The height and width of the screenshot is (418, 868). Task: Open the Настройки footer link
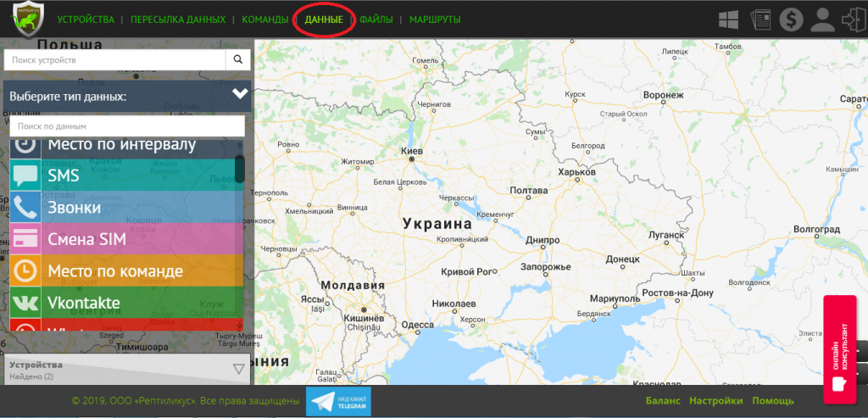click(x=715, y=401)
